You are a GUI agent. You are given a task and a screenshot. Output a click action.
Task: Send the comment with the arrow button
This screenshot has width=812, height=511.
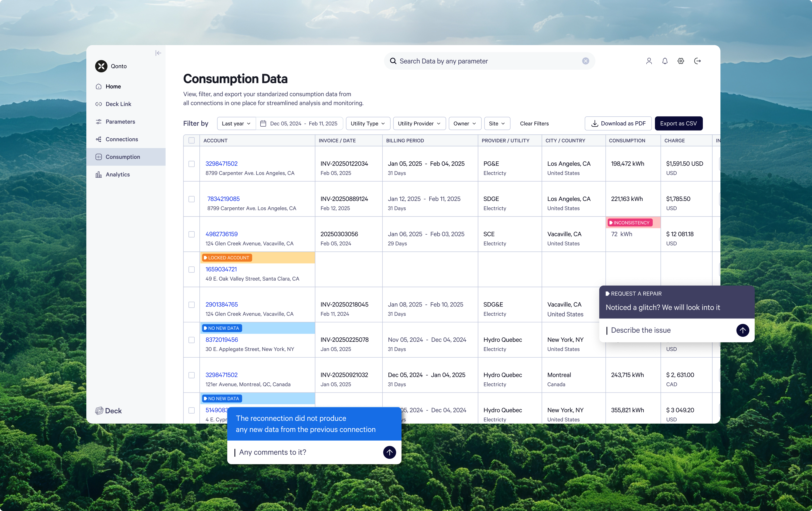click(x=390, y=452)
